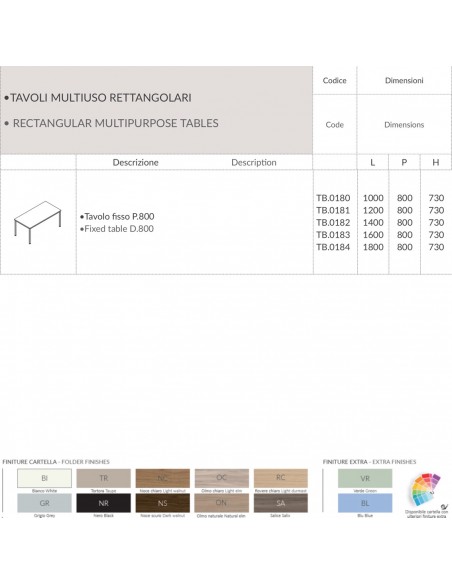Screen dimensions: 452x584
Task: Click the Grigio Grey caption
Action: coord(44,516)
